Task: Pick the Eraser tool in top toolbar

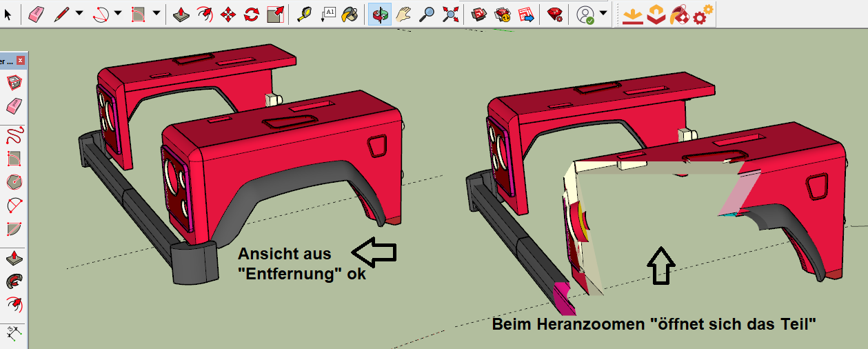Action: coord(37,14)
